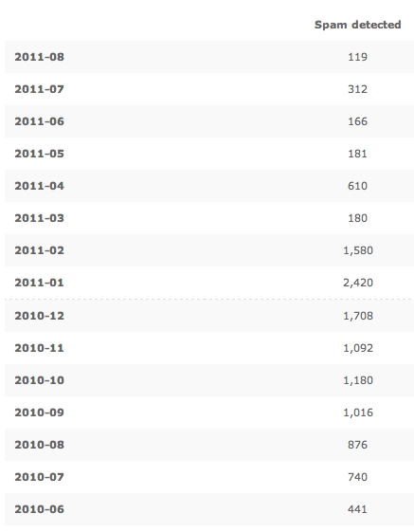Viewport: 414px width, 532px height.
Task: Click the 2011-01 row label
Action: pos(40,283)
